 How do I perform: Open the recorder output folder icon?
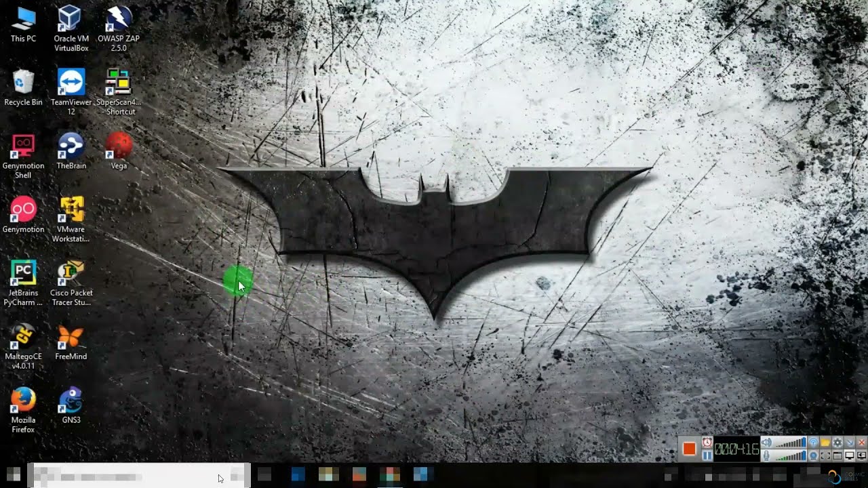[x=825, y=442]
